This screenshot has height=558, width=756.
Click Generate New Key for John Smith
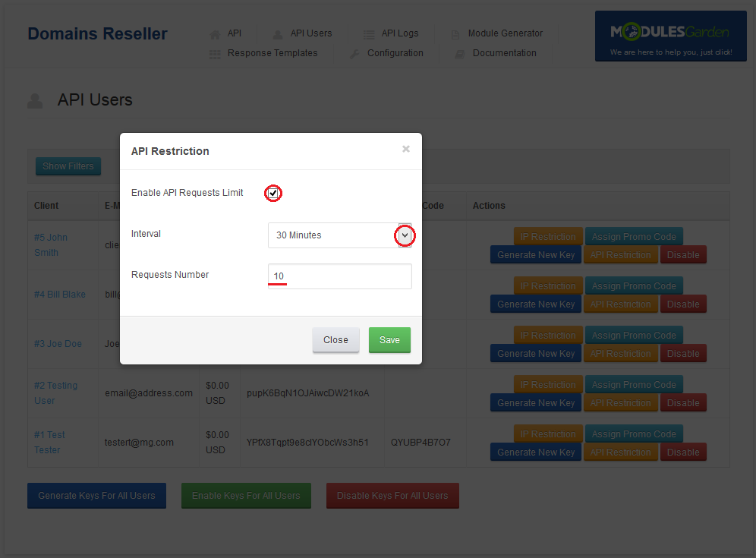[x=536, y=254]
